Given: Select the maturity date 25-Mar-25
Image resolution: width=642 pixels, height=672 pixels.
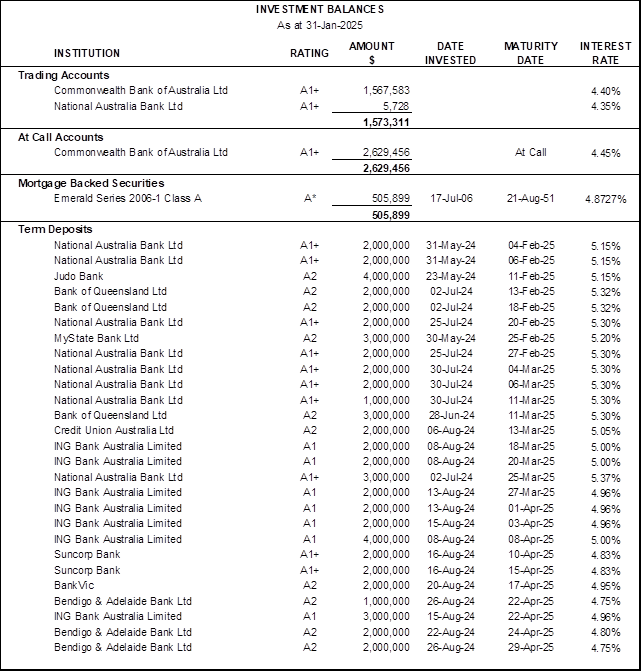Looking at the screenshot, I should 531,477.
